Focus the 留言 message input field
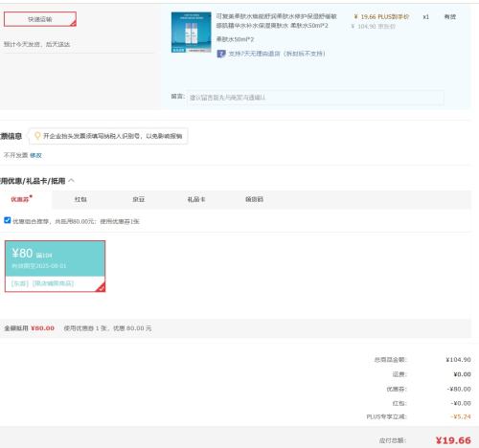Screen dimensions: 479x448 315,98
